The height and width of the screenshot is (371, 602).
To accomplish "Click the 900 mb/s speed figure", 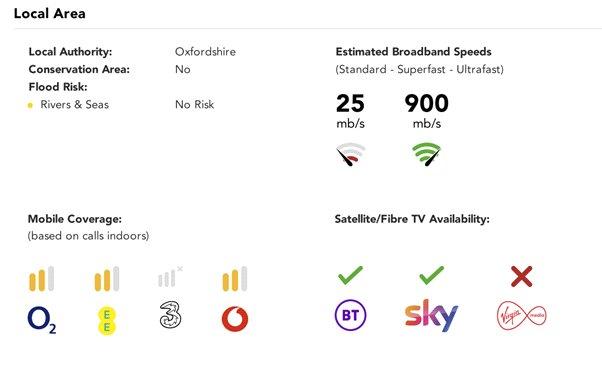I will tap(427, 111).
